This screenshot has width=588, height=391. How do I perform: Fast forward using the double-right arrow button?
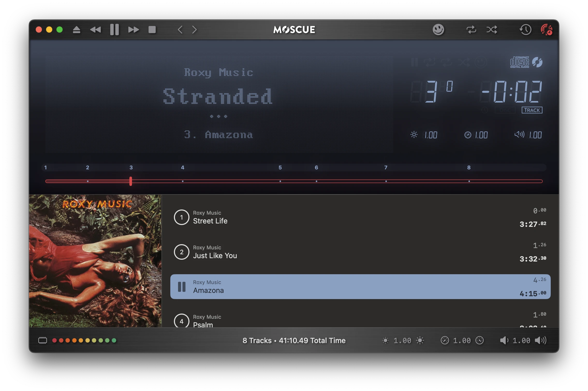(134, 30)
